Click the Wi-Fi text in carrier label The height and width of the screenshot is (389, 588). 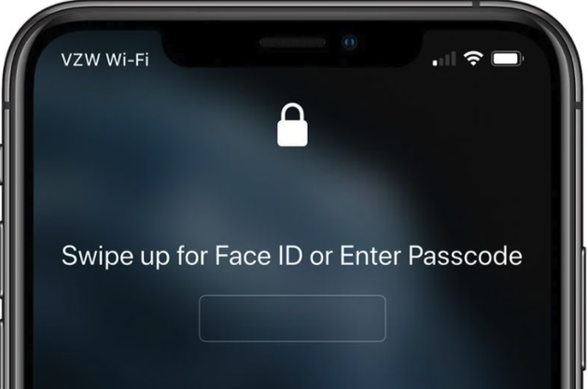coord(127,60)
